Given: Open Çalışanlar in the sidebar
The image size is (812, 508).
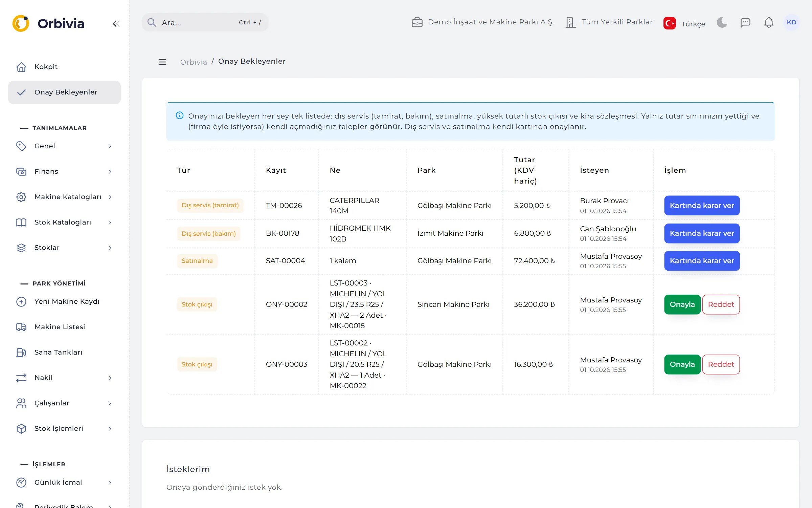Looking at the screenshot, I should coord(64,403).
